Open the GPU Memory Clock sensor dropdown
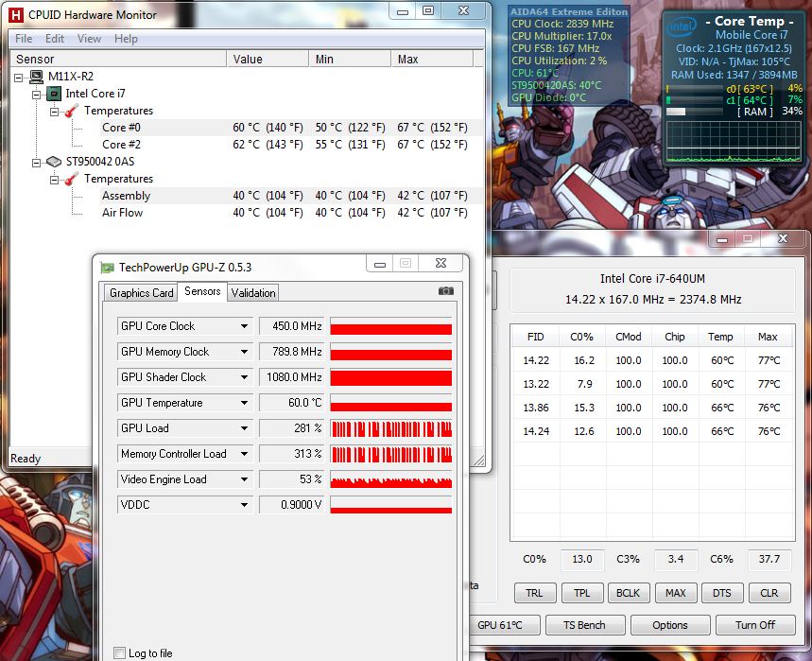Screen dimensions: 812x661 point(244,352)
